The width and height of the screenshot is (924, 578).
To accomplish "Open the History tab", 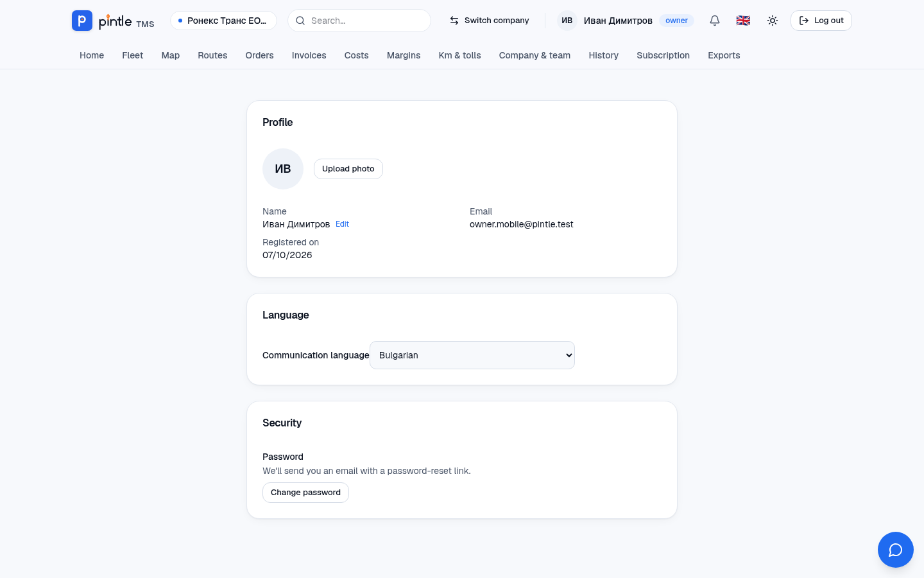I will point(604,55).
